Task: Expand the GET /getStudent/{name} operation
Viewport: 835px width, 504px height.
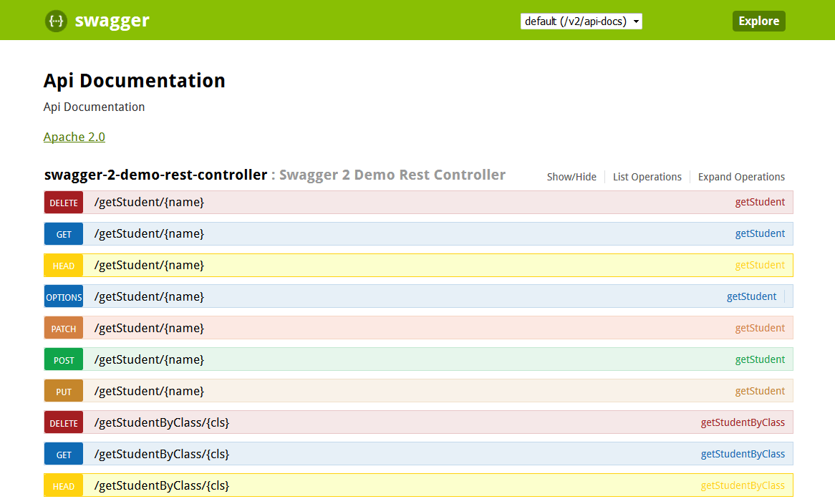Action: [147, 233]
